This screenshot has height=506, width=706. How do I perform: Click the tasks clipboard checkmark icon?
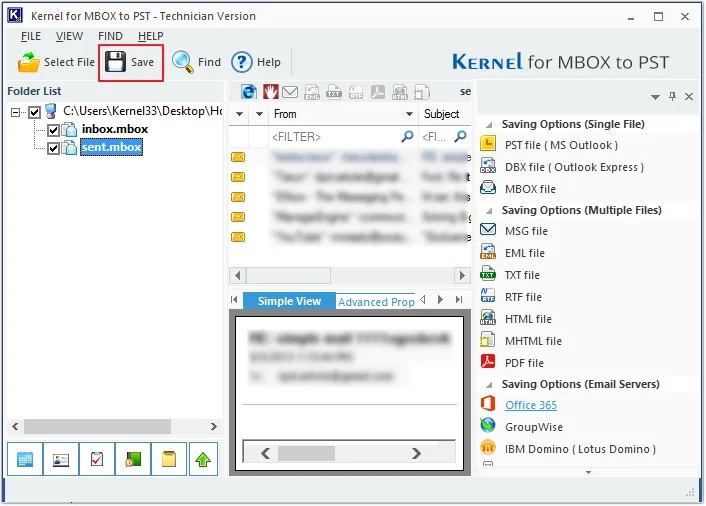coord(97,459)
